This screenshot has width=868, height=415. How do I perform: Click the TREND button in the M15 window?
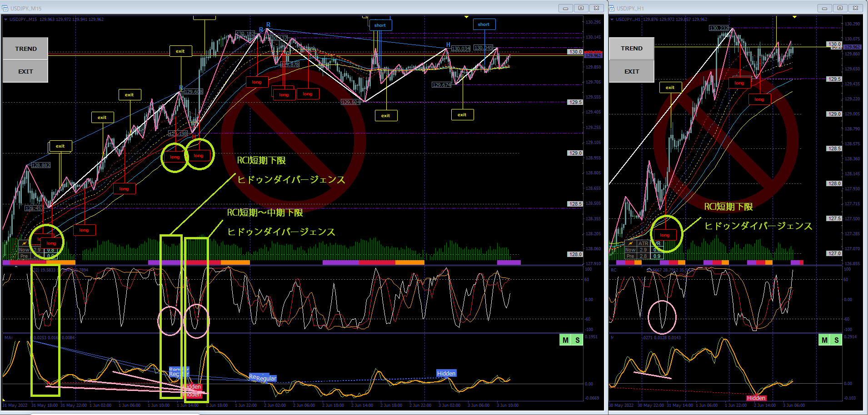(25, 49)
